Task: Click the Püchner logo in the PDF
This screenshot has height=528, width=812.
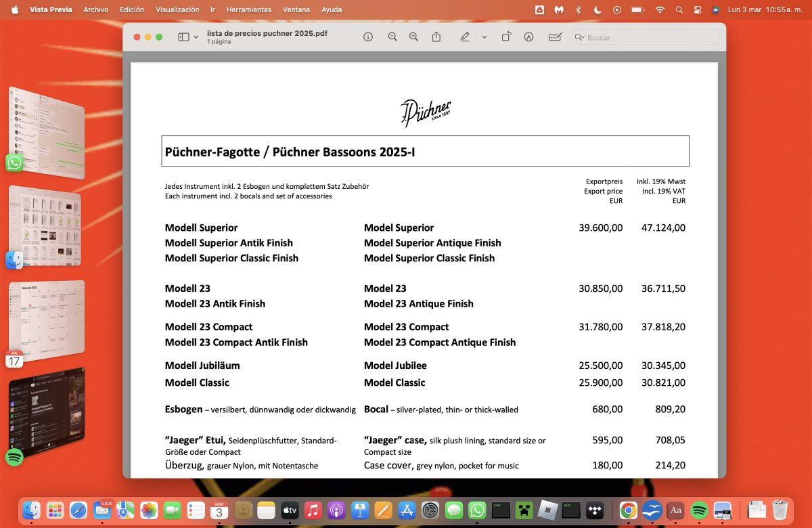Action: 426,113
